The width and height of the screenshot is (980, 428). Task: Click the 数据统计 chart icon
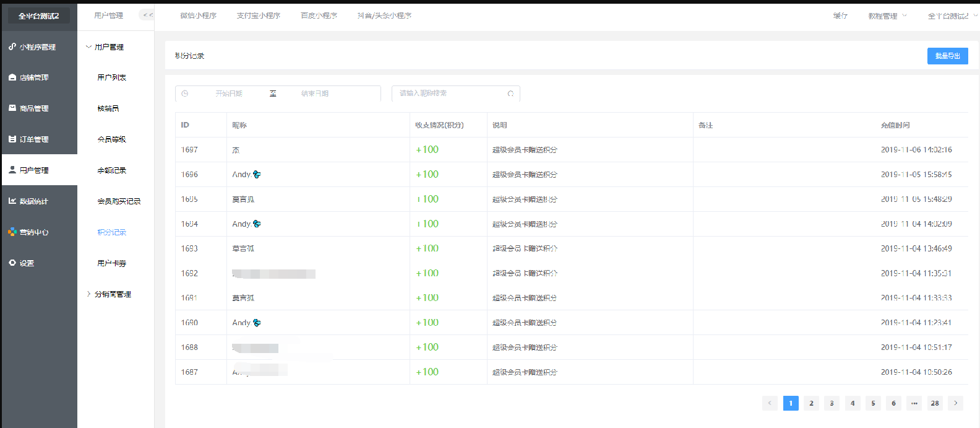point(12,201)
